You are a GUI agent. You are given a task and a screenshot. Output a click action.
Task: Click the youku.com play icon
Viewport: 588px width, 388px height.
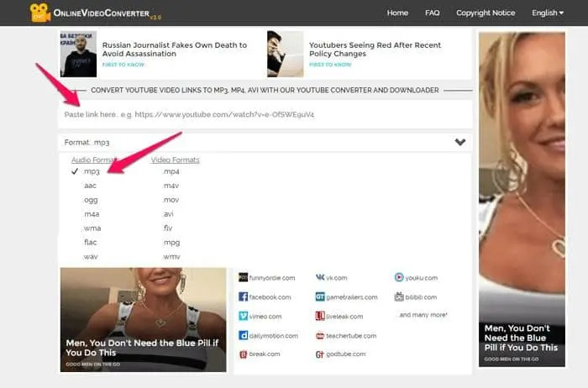tap(399, 277)
